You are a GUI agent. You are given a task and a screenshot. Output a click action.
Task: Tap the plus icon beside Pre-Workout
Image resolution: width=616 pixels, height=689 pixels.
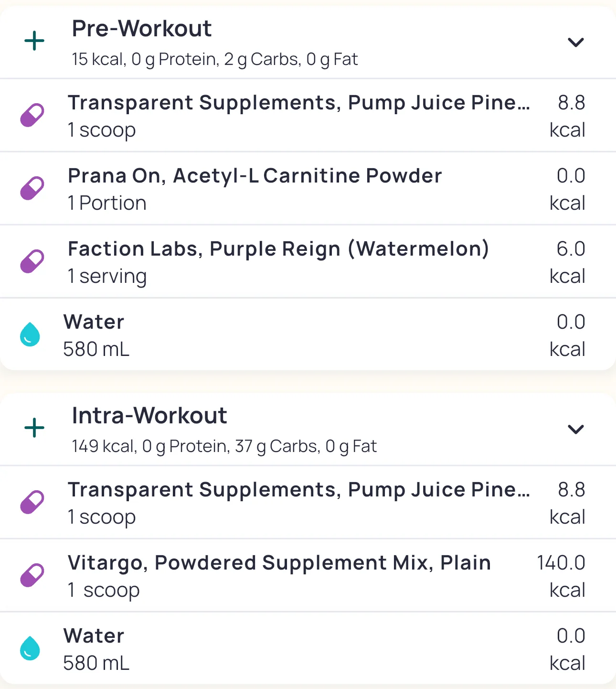34,41
